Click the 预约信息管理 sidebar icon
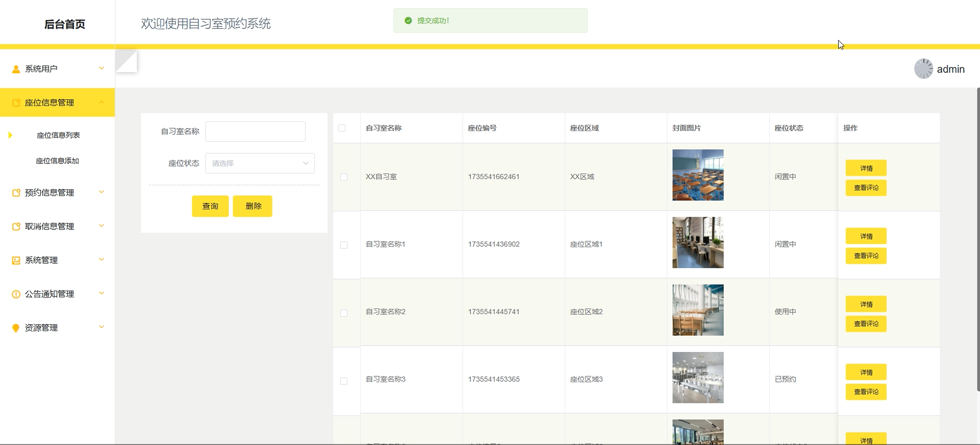Viewport: 980px width, 445px height. coord(16,193)
